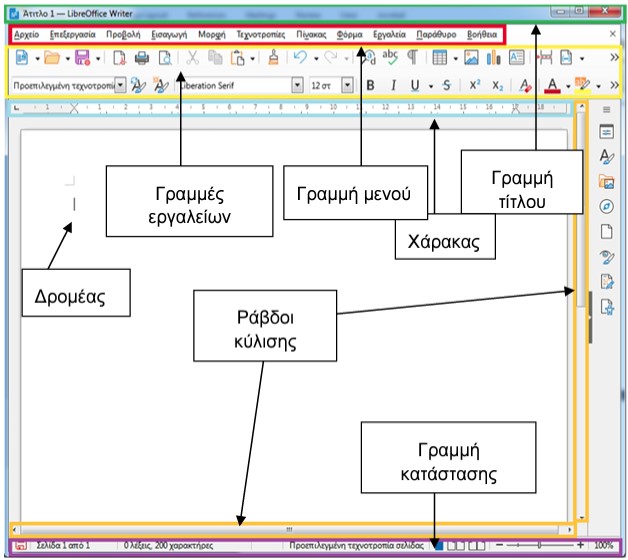Click the Cut scissors icon
The height and width of the screenshot is (560, 628).
click(193, 58)
